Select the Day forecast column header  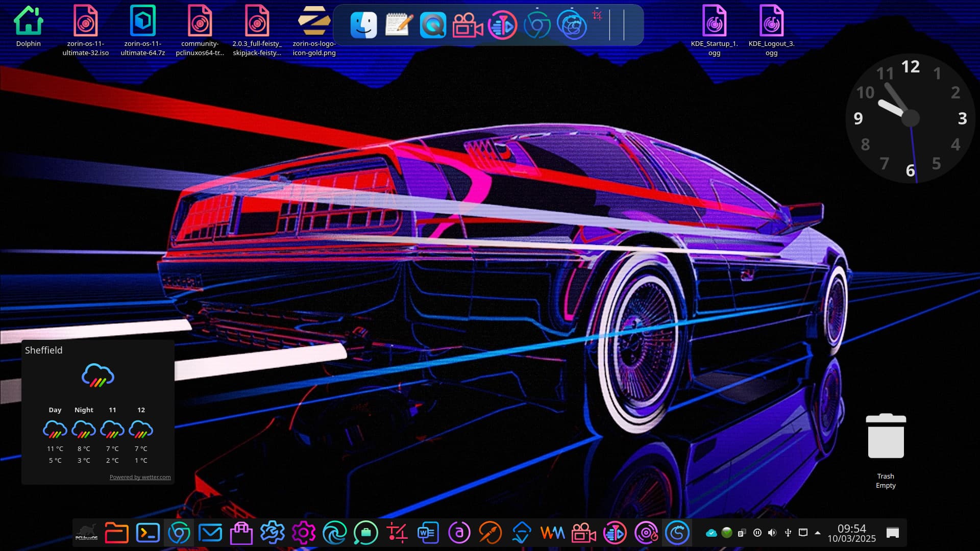tap(55, 410)
